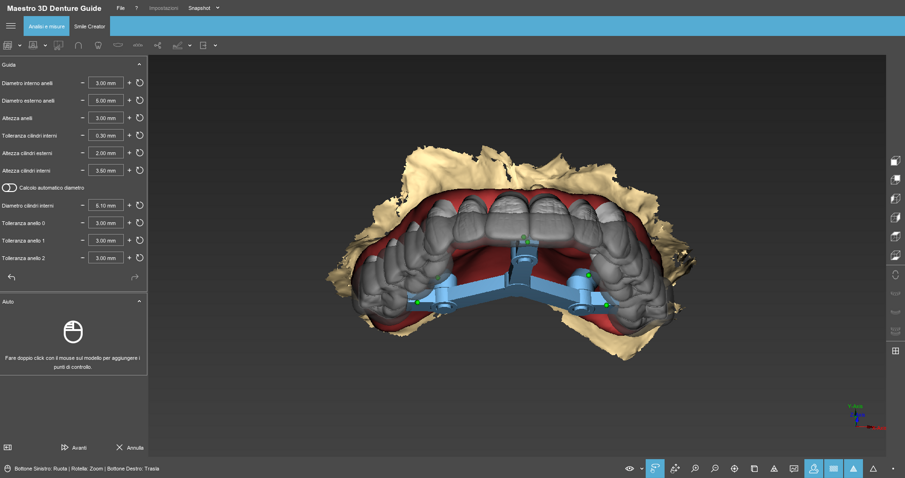Open the ? help menu
This screenshot has width=905, height=478.
(x=136, y=8)
